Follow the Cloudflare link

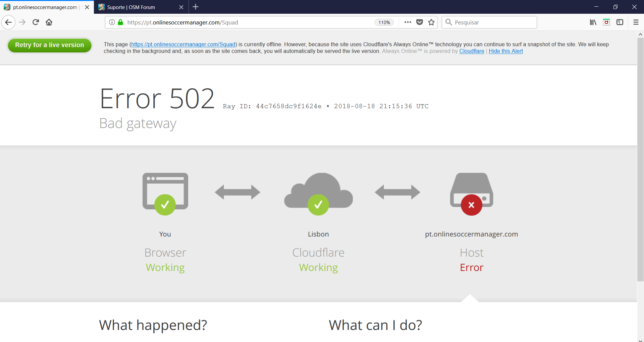pos(472,51)
